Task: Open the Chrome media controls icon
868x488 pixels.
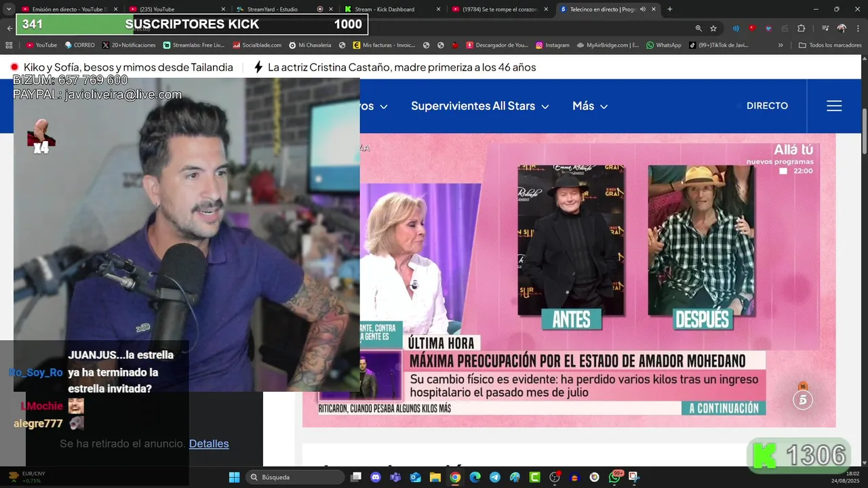Action: click(825, 28)
